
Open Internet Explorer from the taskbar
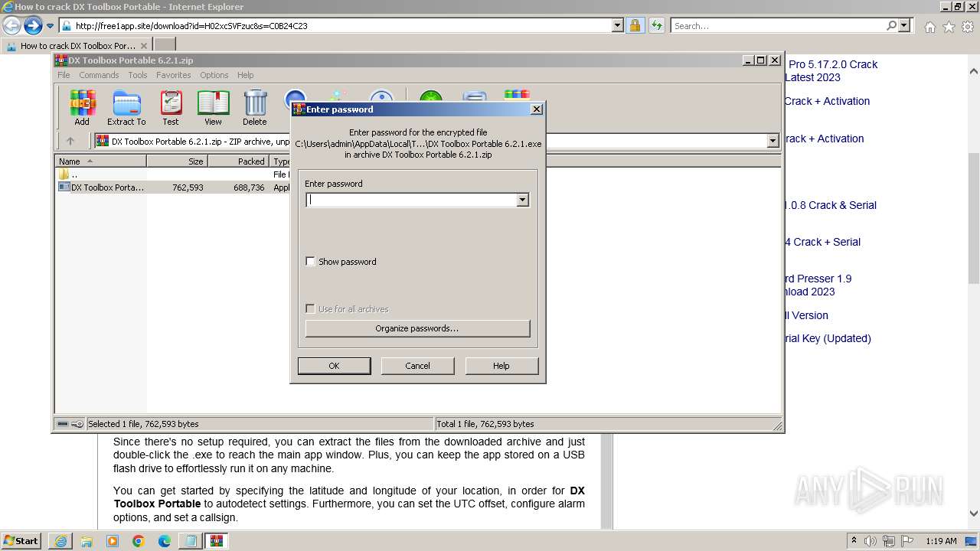[x=60, y=541]
